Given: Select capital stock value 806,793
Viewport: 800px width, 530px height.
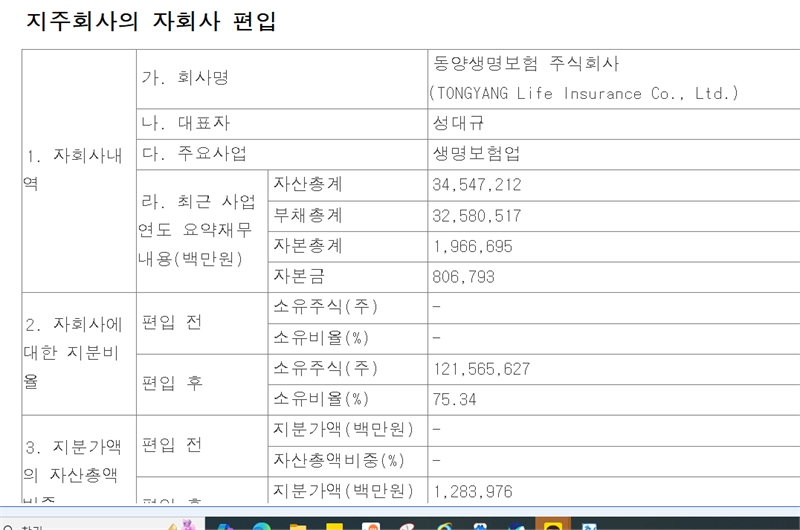Looking at the screenshot, I should pos(463,277).
